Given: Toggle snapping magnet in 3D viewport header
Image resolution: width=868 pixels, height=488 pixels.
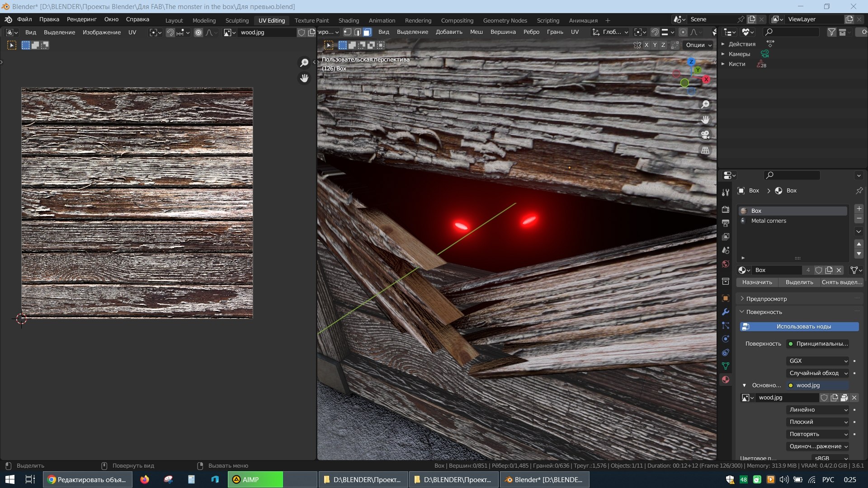Looking at the screenshot, I should (x=655, y=32).
